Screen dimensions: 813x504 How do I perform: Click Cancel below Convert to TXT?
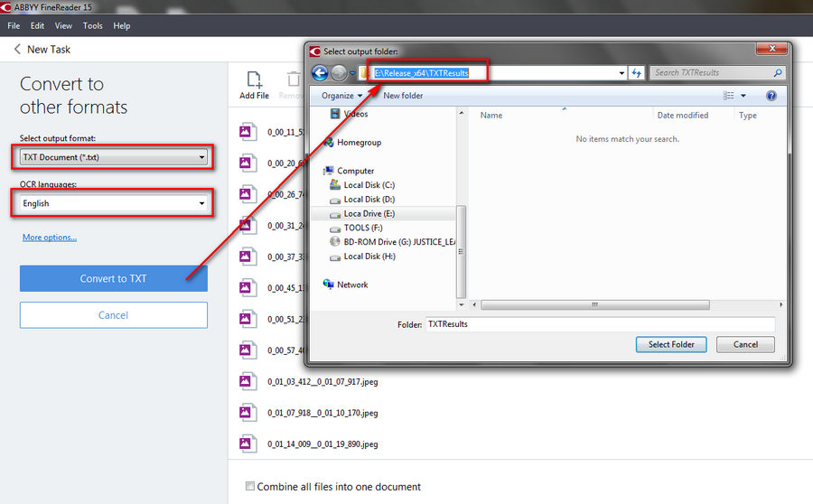coord(114,315)
